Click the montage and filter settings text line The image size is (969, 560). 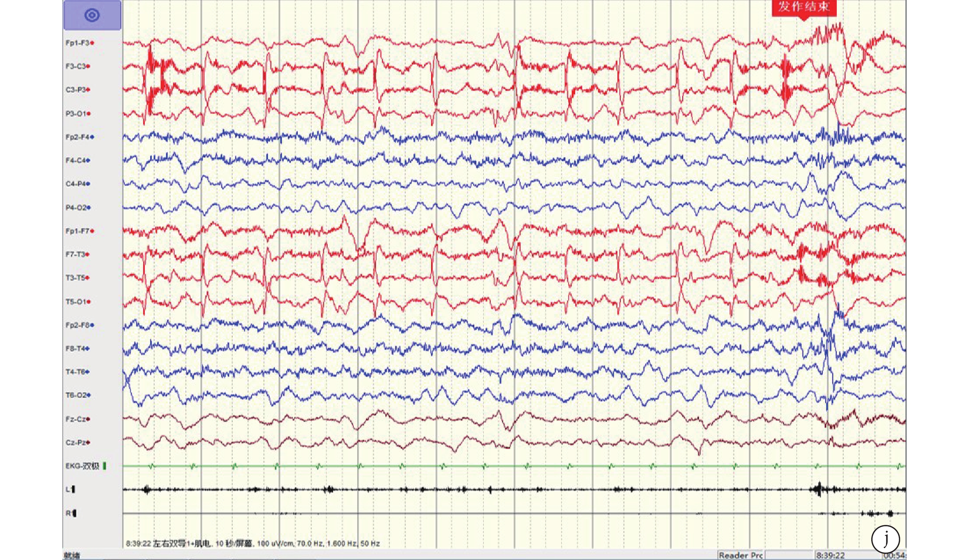pos(253,543)
